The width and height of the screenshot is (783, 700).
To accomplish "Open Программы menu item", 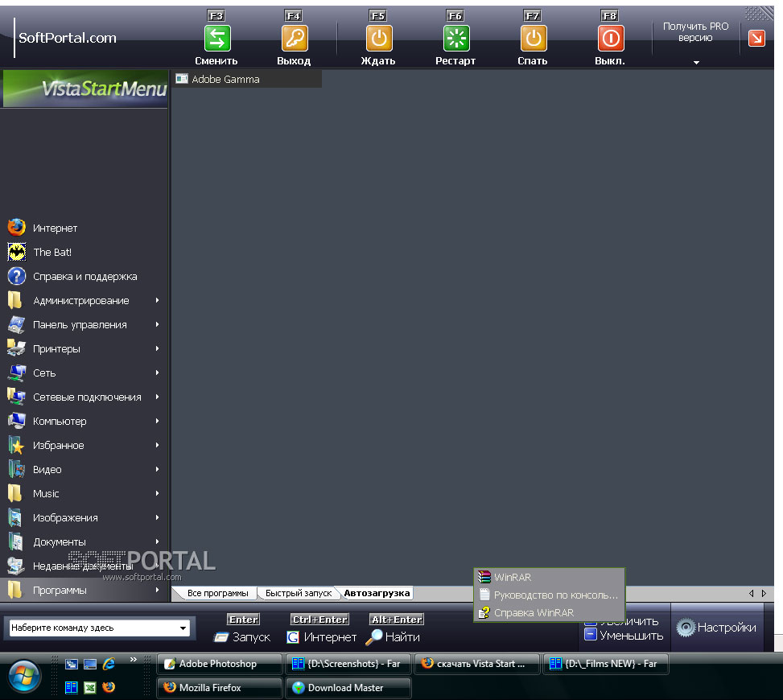I will 84,590.
